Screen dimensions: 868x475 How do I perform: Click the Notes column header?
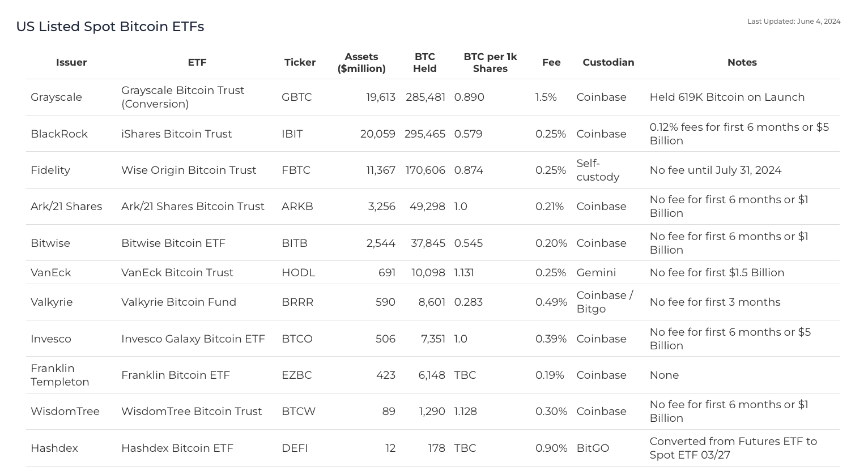(x=742, y=62)
